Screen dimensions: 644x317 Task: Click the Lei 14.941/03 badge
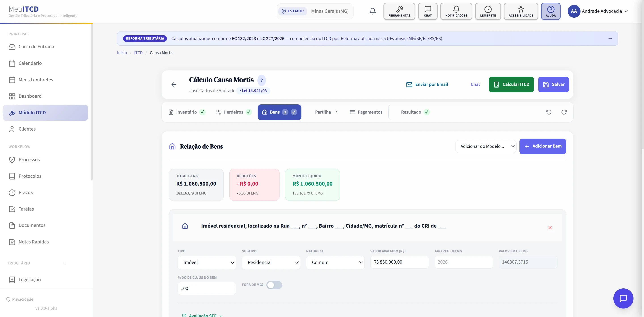point(253,91)
